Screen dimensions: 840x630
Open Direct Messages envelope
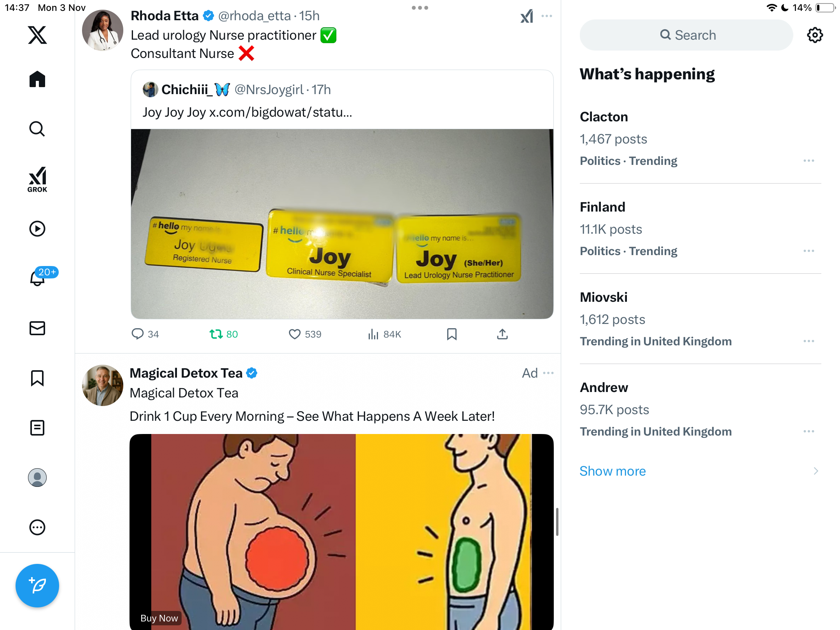pos(37,328)
